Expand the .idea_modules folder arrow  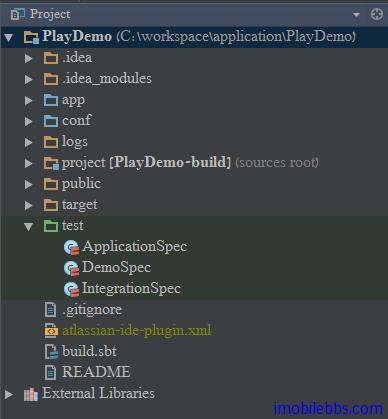(29, 79)
